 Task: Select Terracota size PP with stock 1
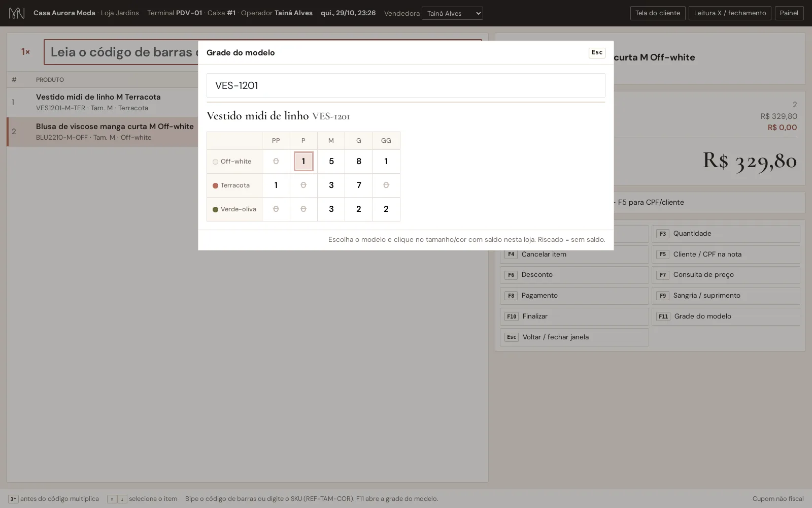pos(276,185)
